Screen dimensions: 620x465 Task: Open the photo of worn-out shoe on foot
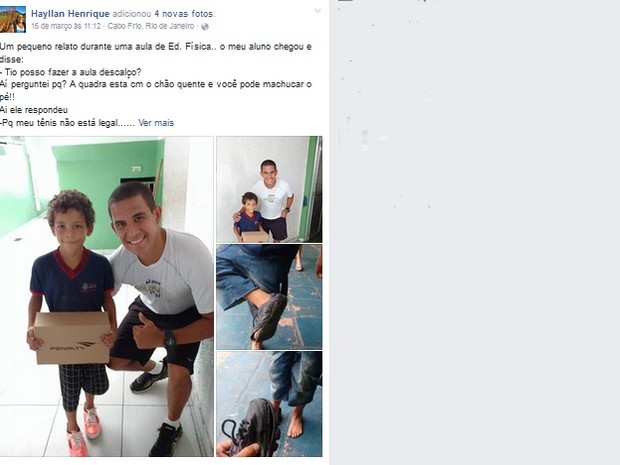269,297
